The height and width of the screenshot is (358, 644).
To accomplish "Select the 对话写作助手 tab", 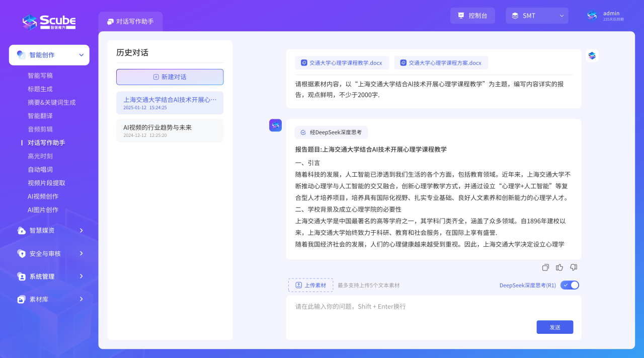I will pos(131,22).
